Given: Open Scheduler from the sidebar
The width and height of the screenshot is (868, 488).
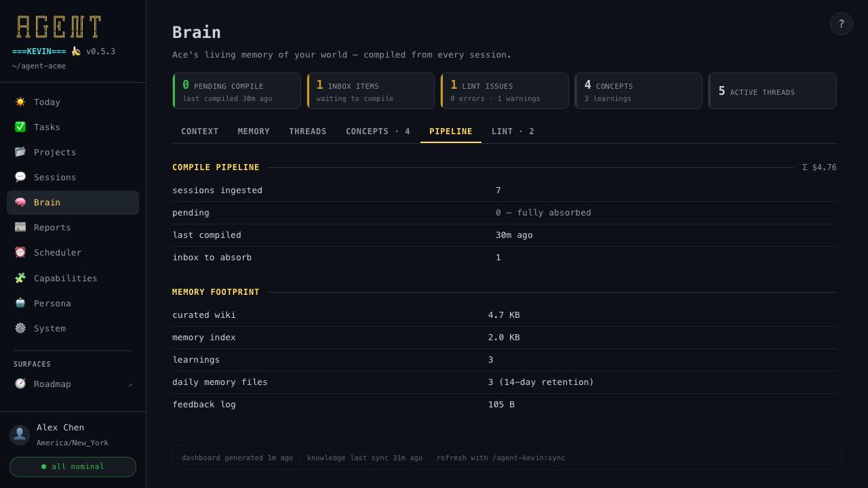Looking at the screenshot, I should (73, 252).
